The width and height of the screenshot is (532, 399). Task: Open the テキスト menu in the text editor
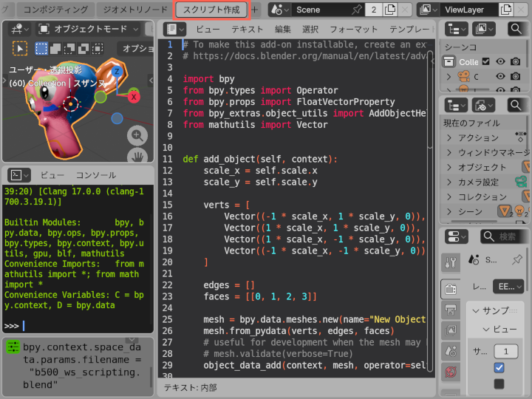[x=247, y=29]
